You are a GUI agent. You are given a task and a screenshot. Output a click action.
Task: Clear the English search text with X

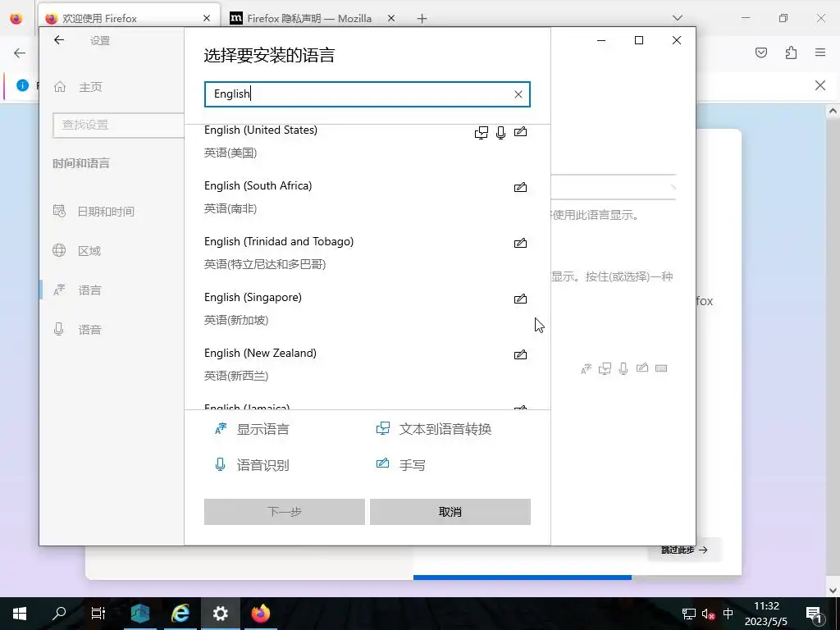(x=518, y=94)
